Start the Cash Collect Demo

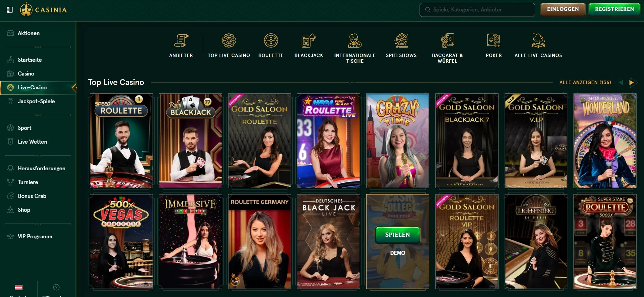click(398, 253)
